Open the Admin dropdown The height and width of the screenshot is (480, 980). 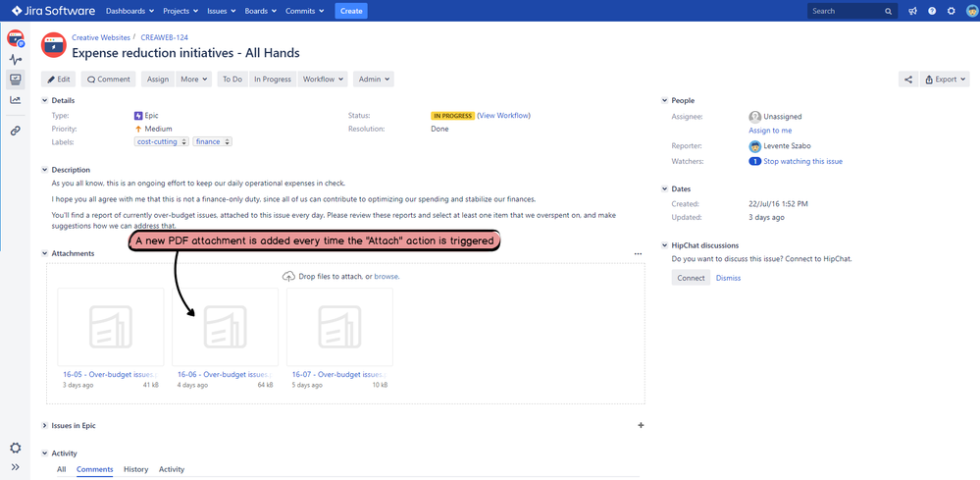click(x=374, y=80)
